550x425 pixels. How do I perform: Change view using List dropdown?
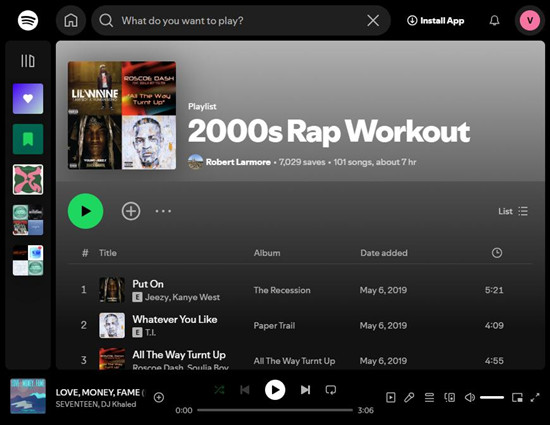[513, 211]
